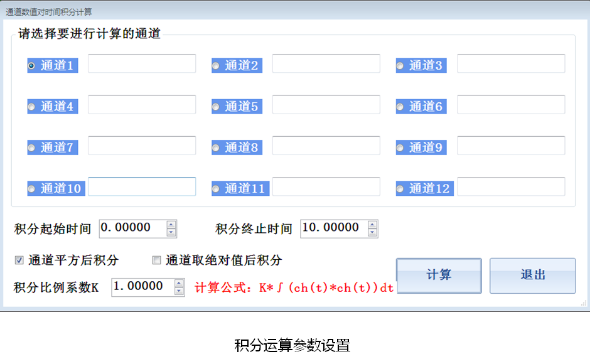Screen dimensions: 590x364
Task: Choose 通道6 radio option
Action: pyautogui.click(x=400, y=107)
